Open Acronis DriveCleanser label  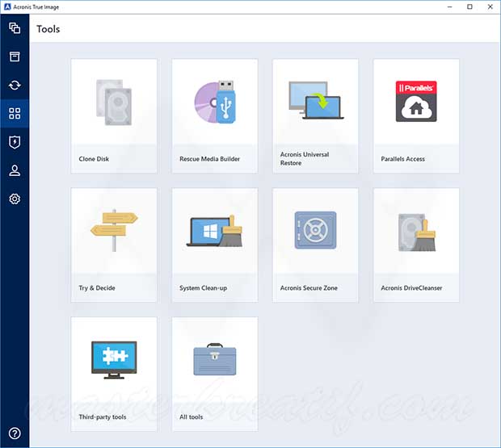(411, 288)
